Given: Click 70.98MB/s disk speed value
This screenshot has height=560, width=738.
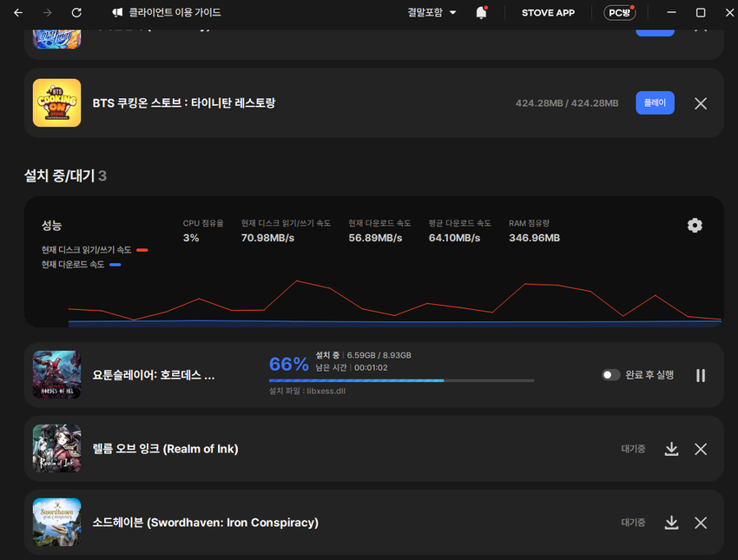Looking at the screenshot, I should click(x=267, y=238).
